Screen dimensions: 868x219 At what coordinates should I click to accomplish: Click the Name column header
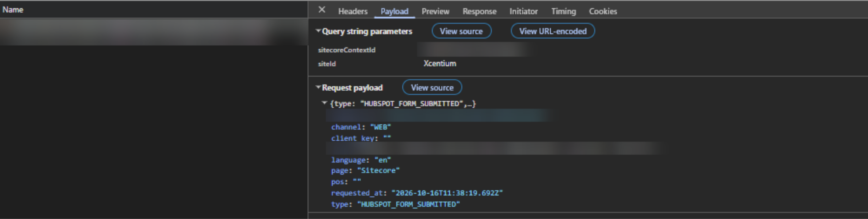(x=13, y=10)
